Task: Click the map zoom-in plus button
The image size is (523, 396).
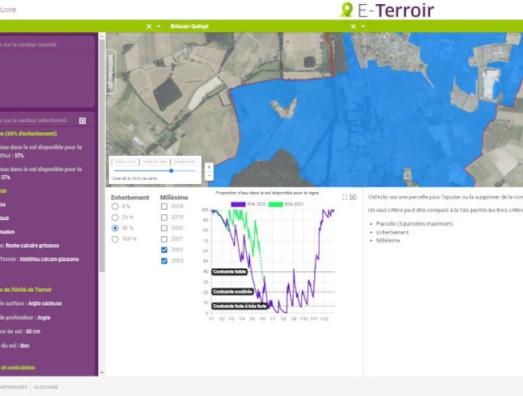Action: point(209,167)
